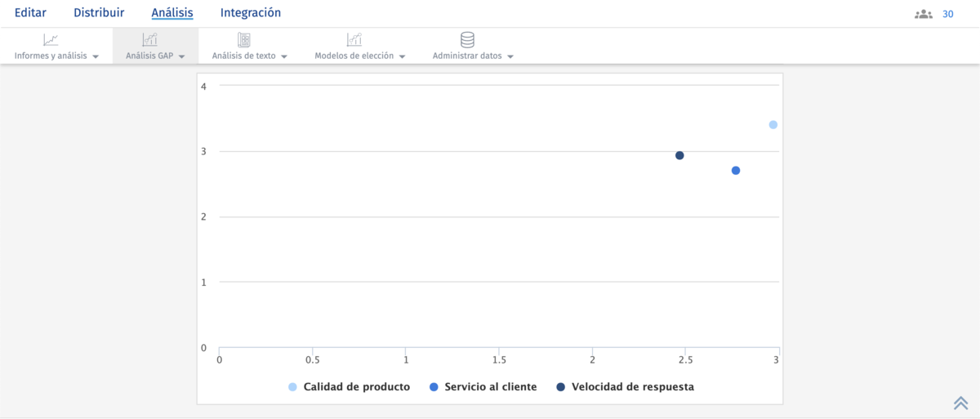Toggle Velocidad de respuesta legend series
Viewport: 980px width, 419px height.
625,387
